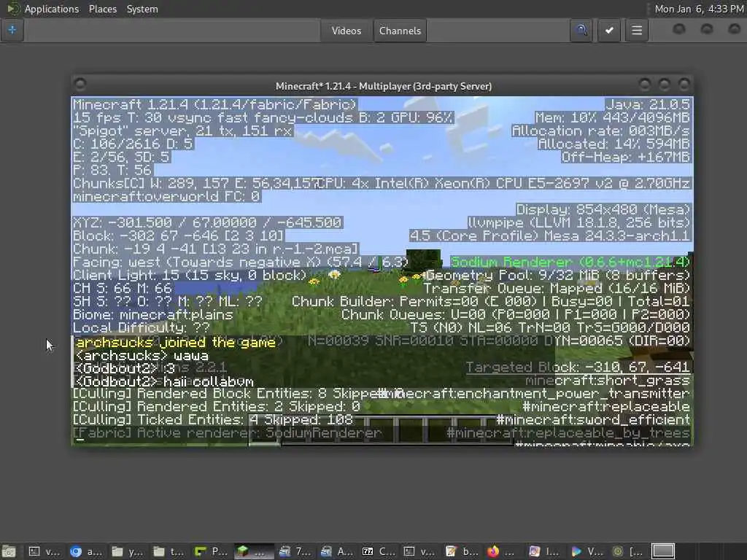Click the '[Culling] Ticked Entities' debug line
The height and width of the screenshot is (560, 747).
point(212,419)
